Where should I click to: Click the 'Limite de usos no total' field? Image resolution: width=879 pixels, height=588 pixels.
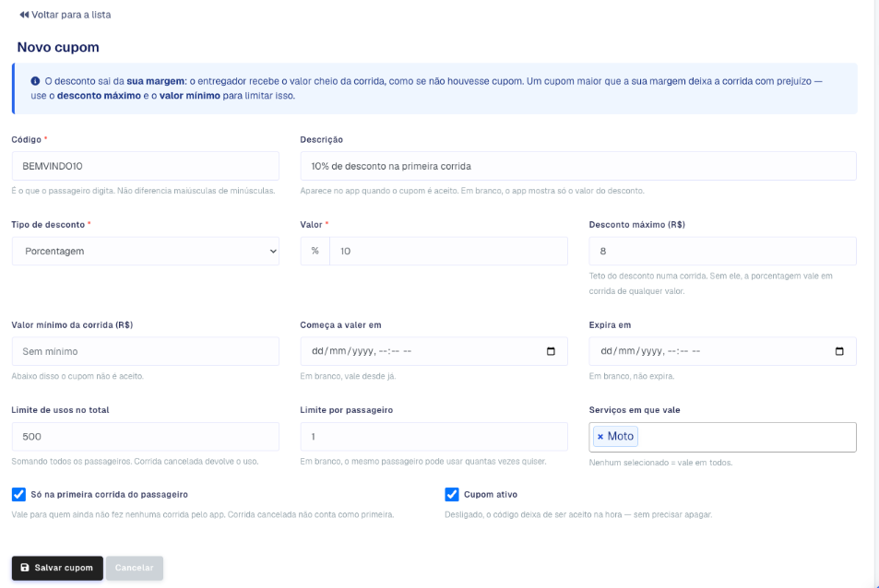pos(145,436)
